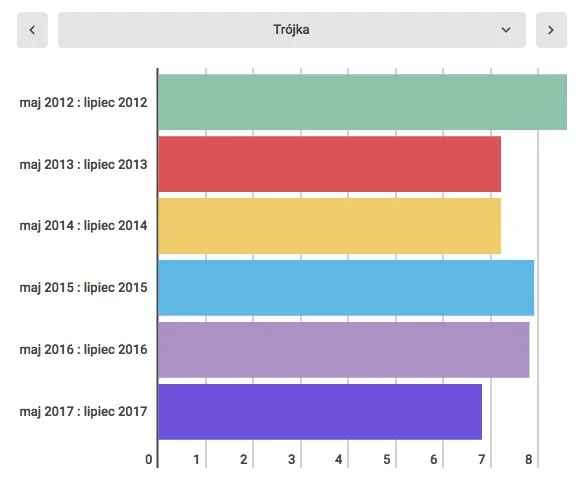Click the label maj 2016 : lipiec 2016
The width and height of the screenshot is (579, 480).
pos(83,350)
